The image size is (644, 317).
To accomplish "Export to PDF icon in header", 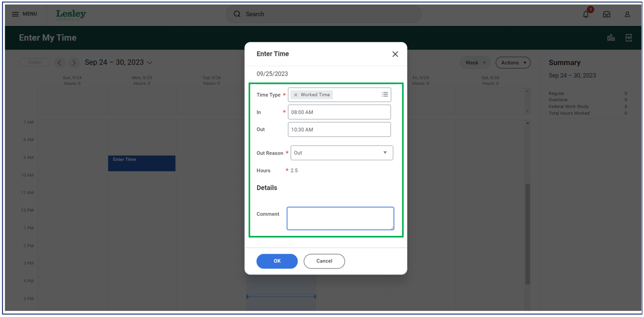I will tap(629, 38).
